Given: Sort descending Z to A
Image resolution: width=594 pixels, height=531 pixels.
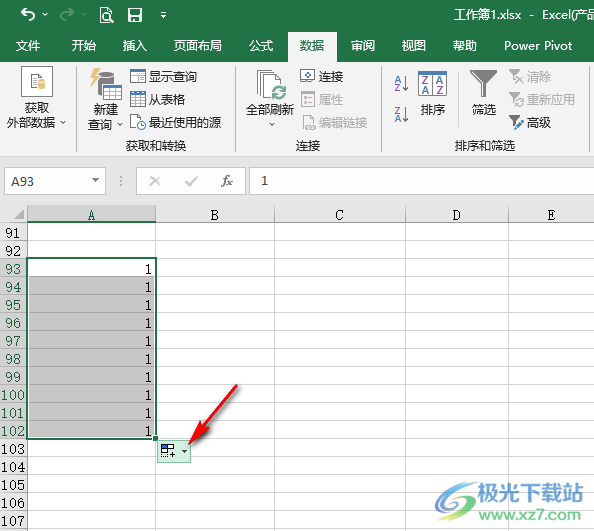Looking at the screenshot, I should tap(401, 114).
